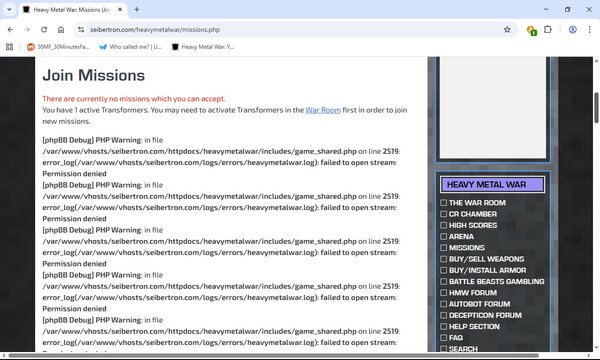Open the 30MF_30MinutesFa bookmark
Screen dimensions: 600x360
point(58,47)
